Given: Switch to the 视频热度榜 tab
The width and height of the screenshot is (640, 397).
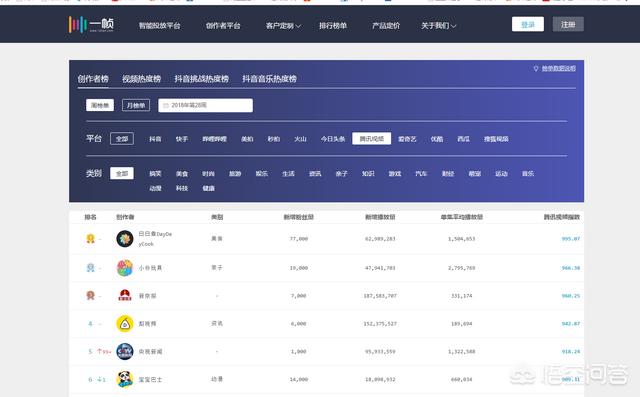Looking at the screenshot, I should click(141, 79).
